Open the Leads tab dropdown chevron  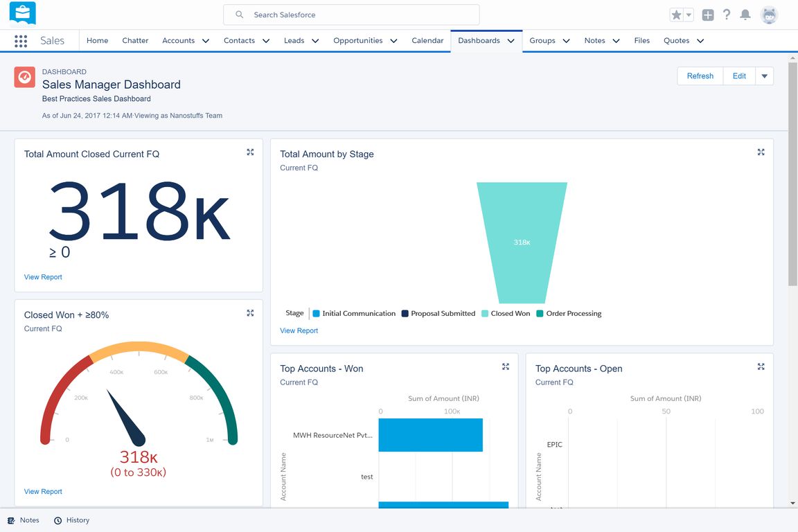[x=315, y=41]
